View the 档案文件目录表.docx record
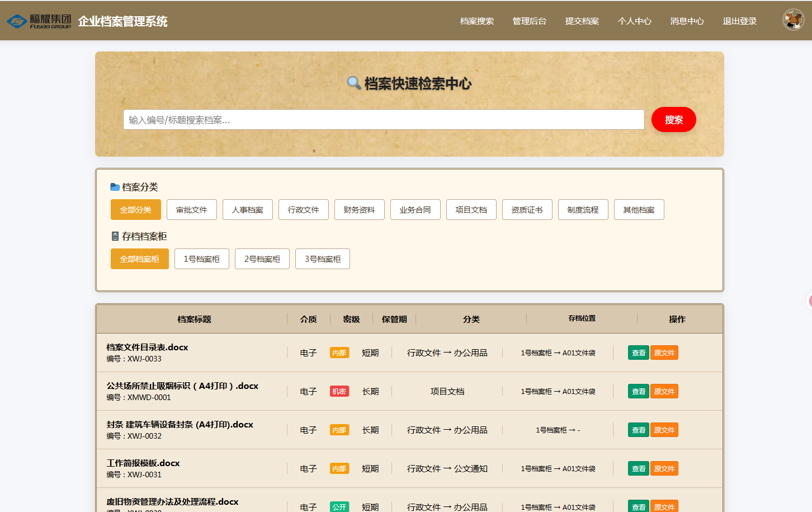The height and width of the screenshot is (512, 812). click(x=639, y=353)
